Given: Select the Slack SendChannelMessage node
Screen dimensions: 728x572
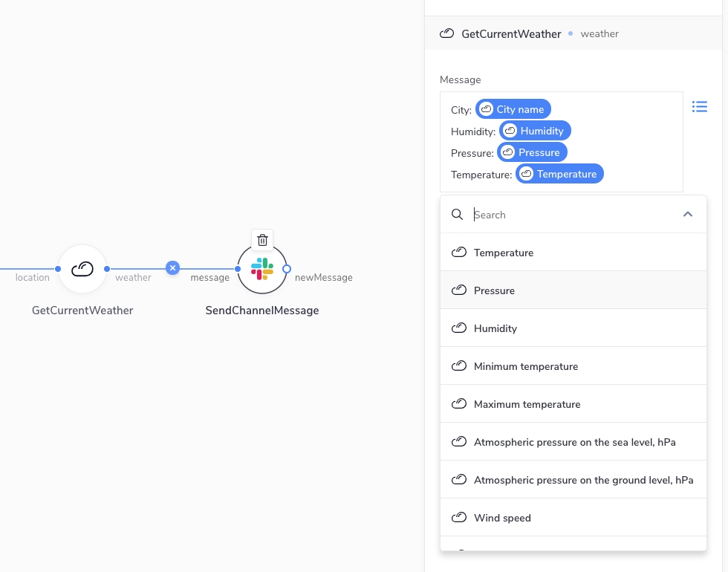Looking at the screenshot, I should [x=262, y=269].
